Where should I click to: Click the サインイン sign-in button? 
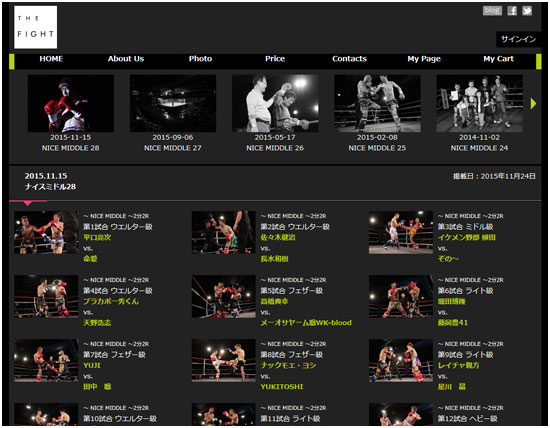tap(518, 39)
